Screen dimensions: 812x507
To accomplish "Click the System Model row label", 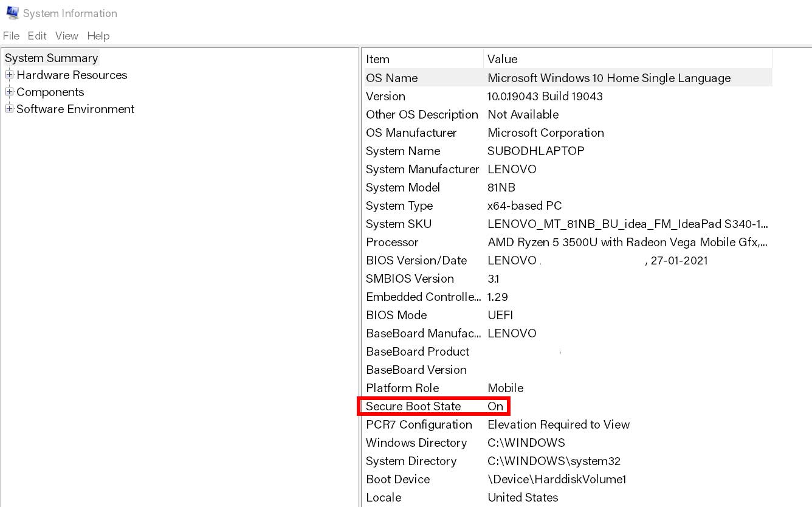I will (x=403, y=187).
